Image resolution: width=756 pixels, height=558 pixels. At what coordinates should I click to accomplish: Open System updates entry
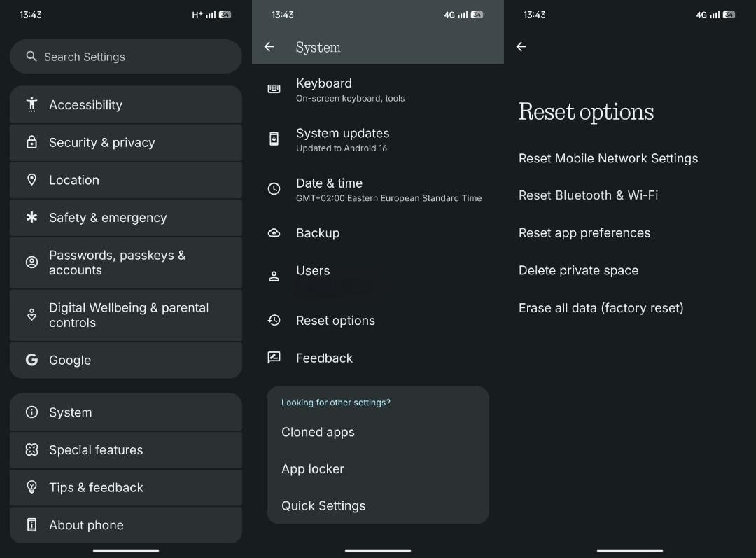[378, 139]
